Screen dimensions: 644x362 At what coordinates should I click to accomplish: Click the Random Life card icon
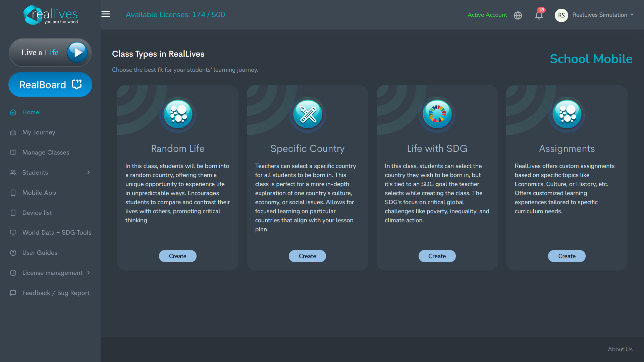178,114
